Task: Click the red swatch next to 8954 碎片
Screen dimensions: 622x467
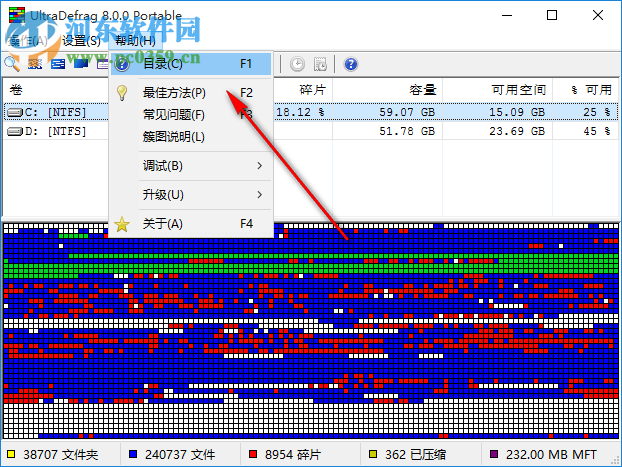Action: coord(253,454)
